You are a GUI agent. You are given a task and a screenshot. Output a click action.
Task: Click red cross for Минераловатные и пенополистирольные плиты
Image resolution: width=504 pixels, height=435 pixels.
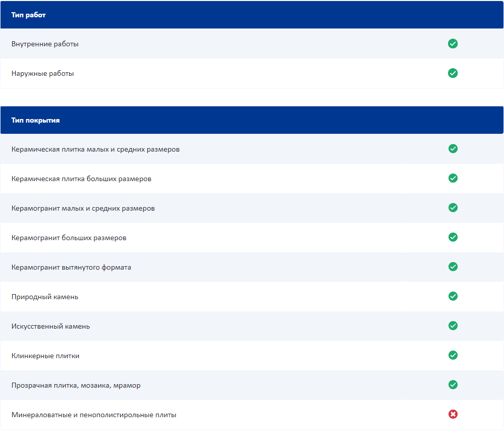point(453,414)
